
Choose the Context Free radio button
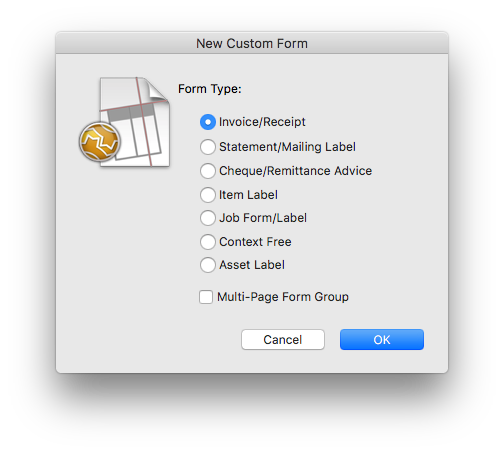tap(208, 242)
